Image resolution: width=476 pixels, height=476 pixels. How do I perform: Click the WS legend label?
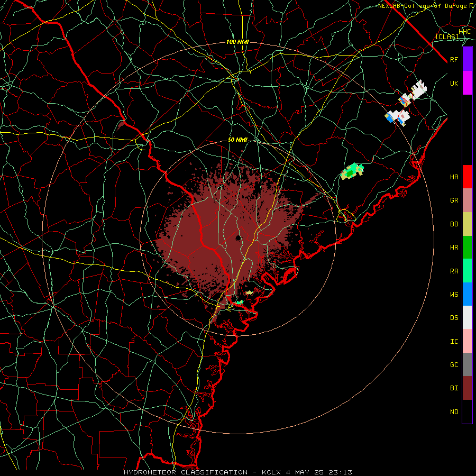tap(454, 295)
